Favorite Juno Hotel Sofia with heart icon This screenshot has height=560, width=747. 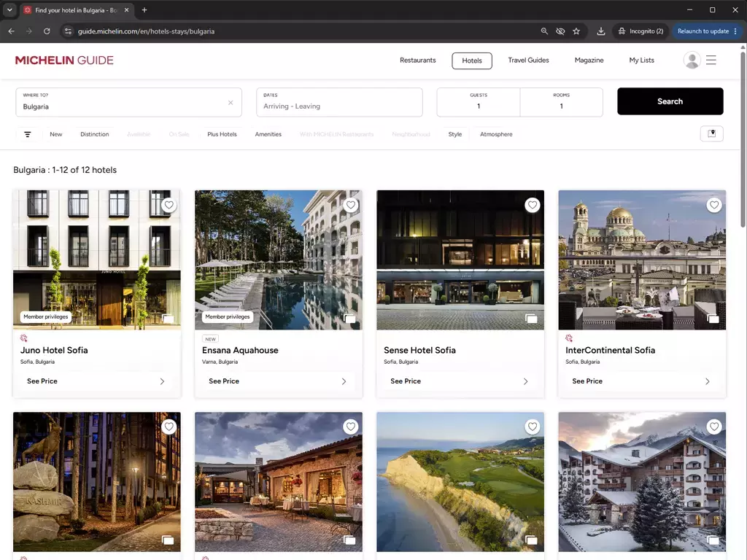pos(169,205)
